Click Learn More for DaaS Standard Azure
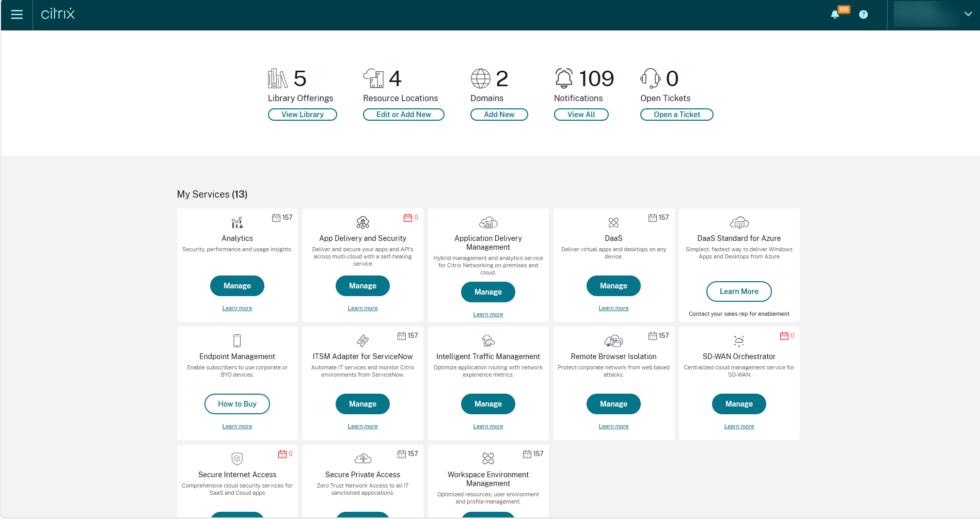 pyautogui.click(x=739, y=291)
